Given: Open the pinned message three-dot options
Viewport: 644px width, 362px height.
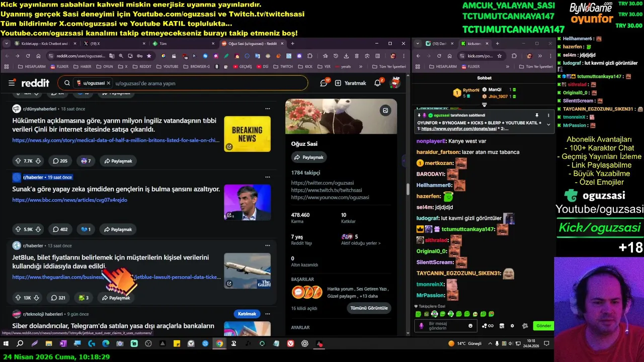Looking at the screenshot, I should click(x=548, y=115).
